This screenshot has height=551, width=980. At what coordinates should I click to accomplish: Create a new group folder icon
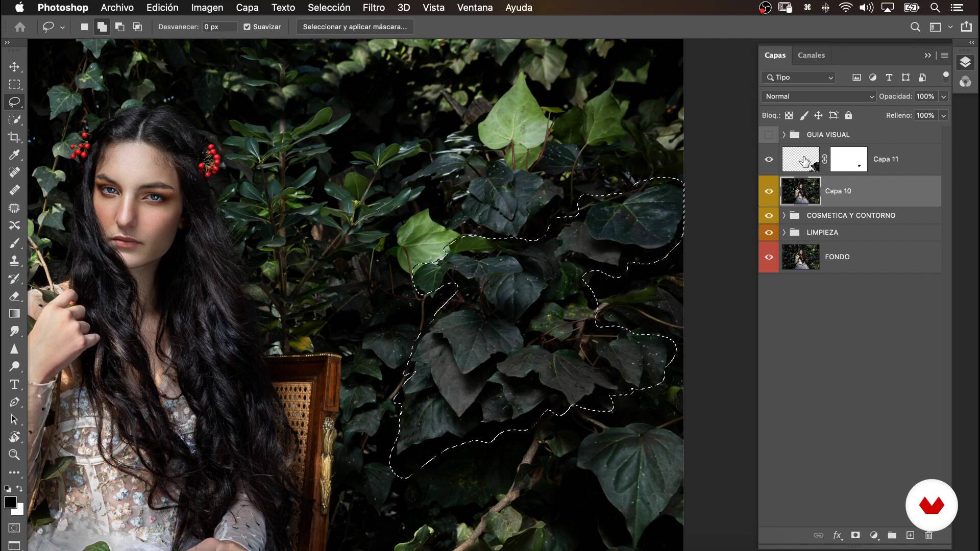(x=892, y=535)
